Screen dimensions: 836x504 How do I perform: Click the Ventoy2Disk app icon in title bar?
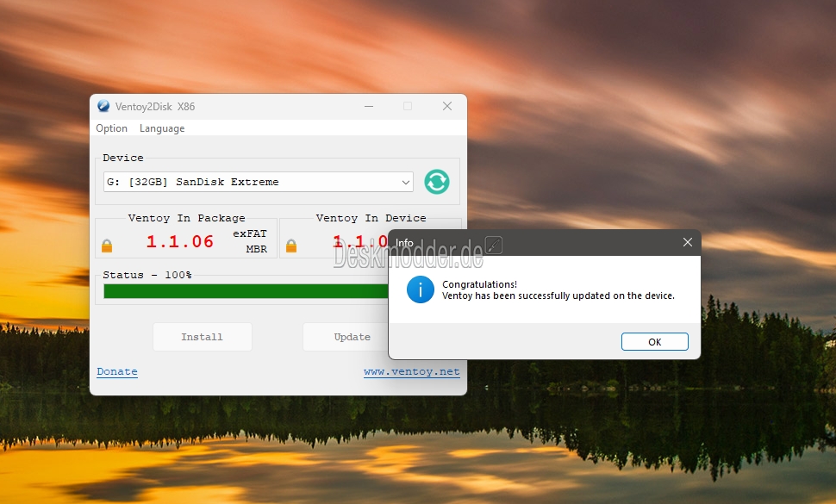tap(103, 106)
